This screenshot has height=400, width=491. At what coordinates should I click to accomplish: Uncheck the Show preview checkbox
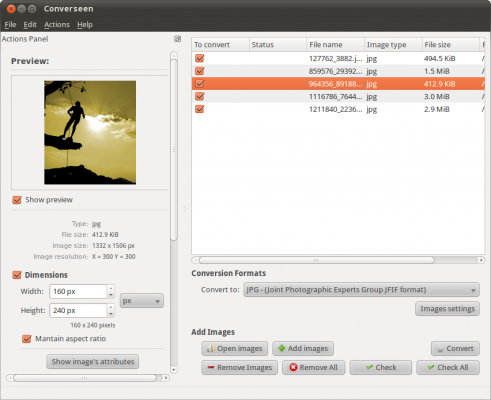click(x=17, y=200)
